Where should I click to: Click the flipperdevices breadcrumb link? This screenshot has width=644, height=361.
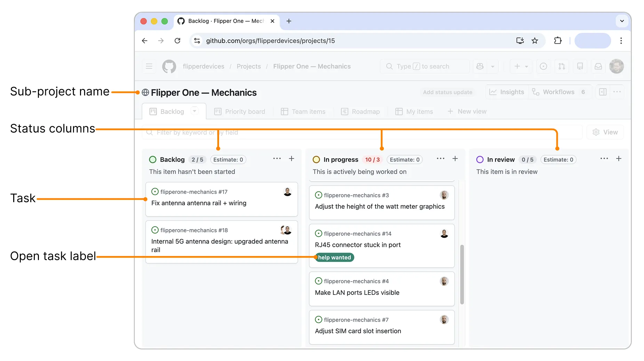pyautogui.click(x=203, y=66)
